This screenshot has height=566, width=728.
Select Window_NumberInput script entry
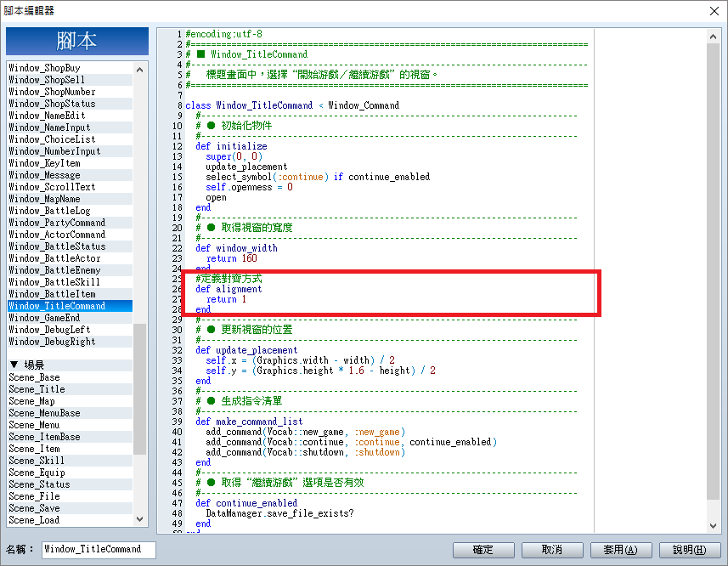click(x=71, y=151)
